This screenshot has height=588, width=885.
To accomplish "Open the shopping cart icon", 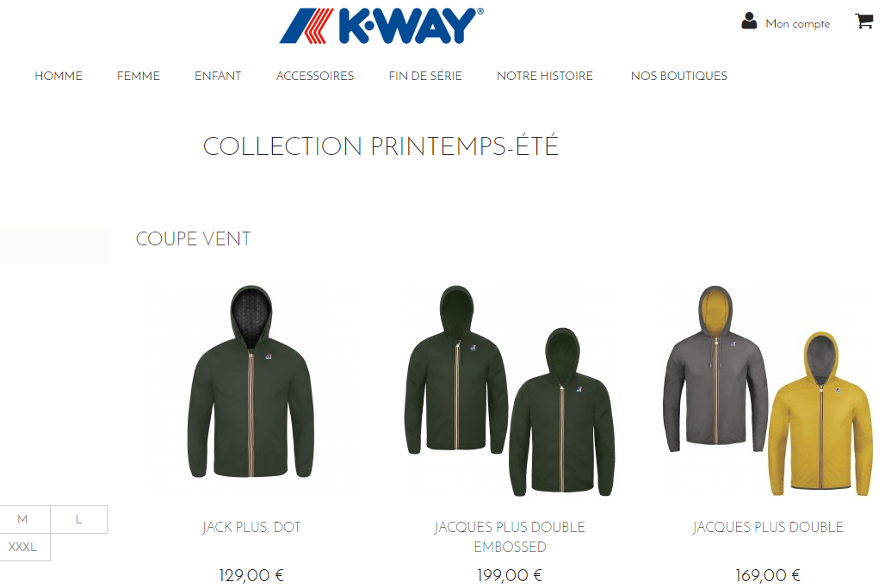I will tap(864, 22).
